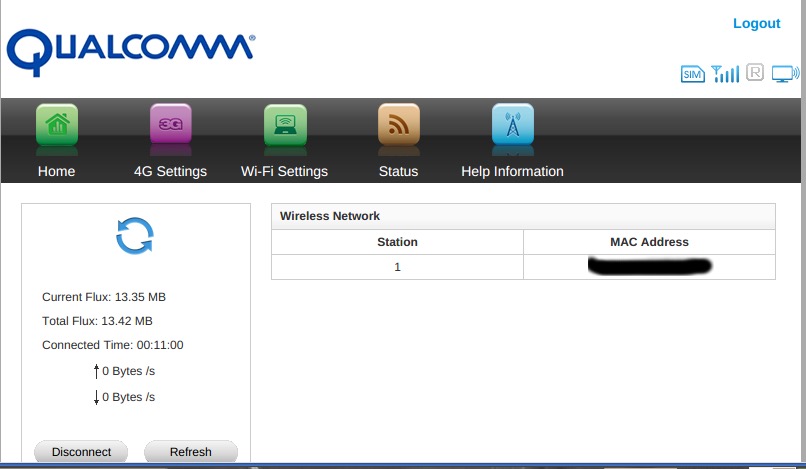
Task: Open Help Information menu label
Action: (512, 171)
